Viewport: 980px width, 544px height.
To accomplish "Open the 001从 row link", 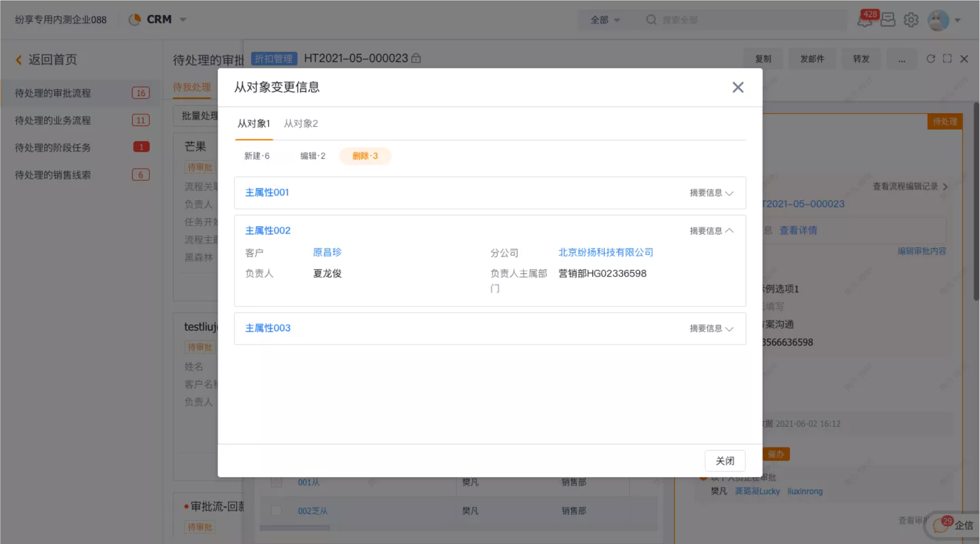I will (x=309, y=482).
